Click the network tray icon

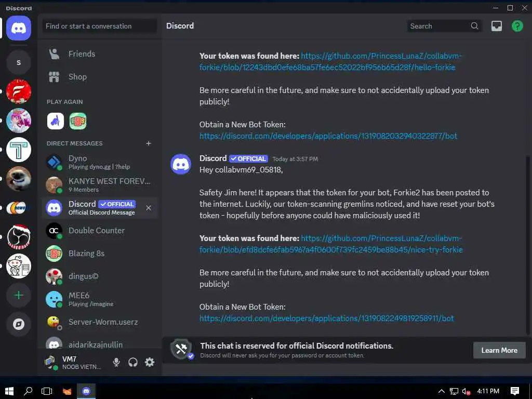coord(454,391)
